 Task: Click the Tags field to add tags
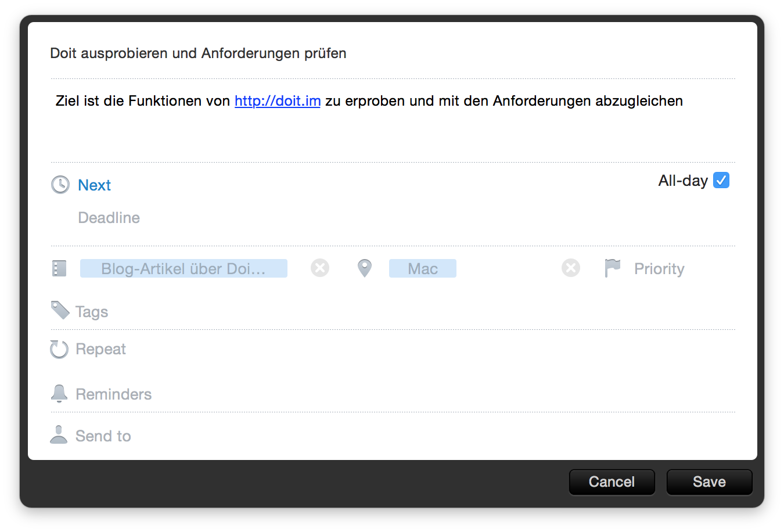(92, 312)
